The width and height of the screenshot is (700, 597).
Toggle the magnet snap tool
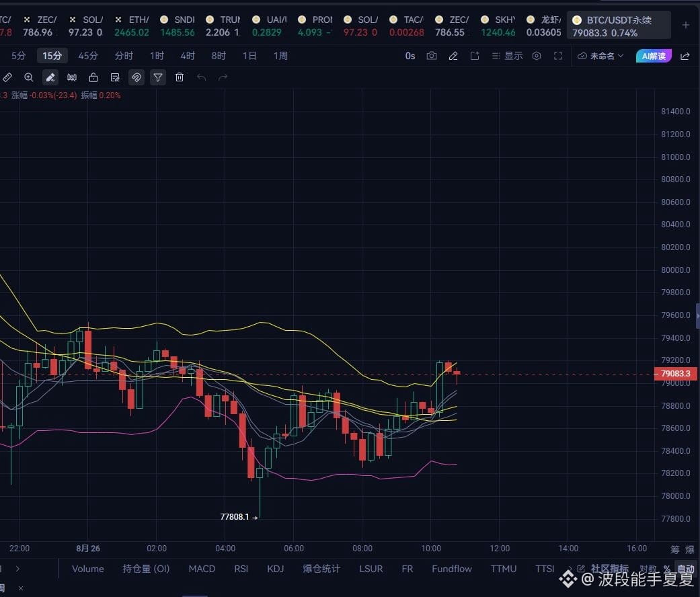(136, 77)
